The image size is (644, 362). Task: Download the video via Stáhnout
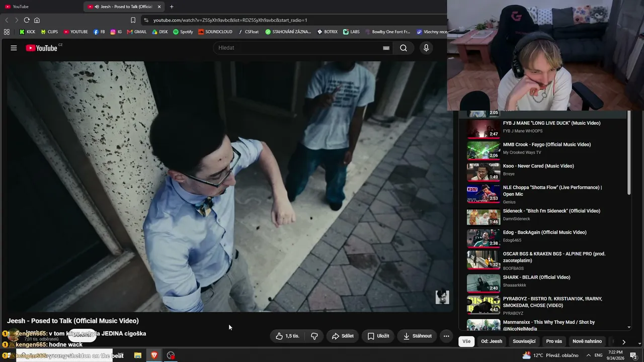418,336
